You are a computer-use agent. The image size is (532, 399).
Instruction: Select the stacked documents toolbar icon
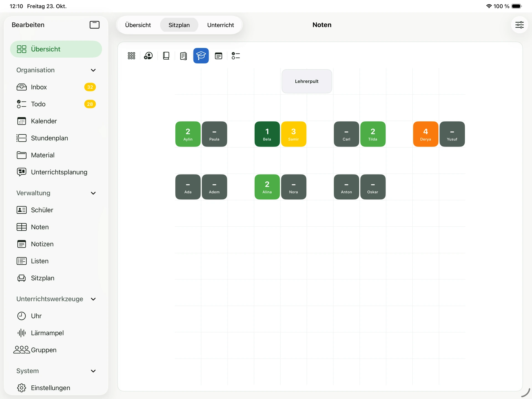[x=183, y=56]
